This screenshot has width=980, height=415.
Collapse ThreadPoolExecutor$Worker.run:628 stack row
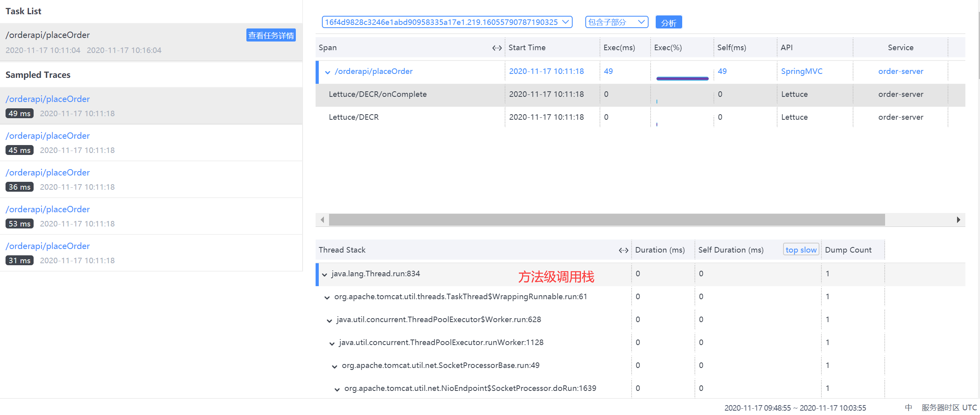click(x=329, y=320)
